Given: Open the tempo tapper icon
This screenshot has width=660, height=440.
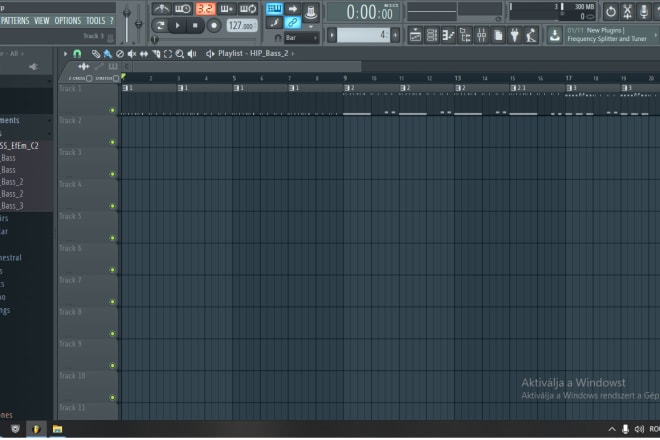Looking at the screenshot, I should click(531, 35).
